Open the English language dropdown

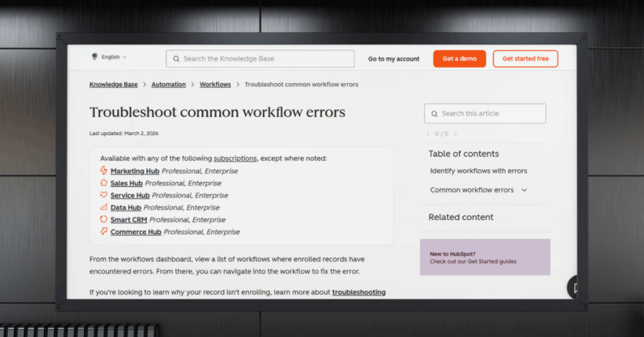[x=114, y=57]
